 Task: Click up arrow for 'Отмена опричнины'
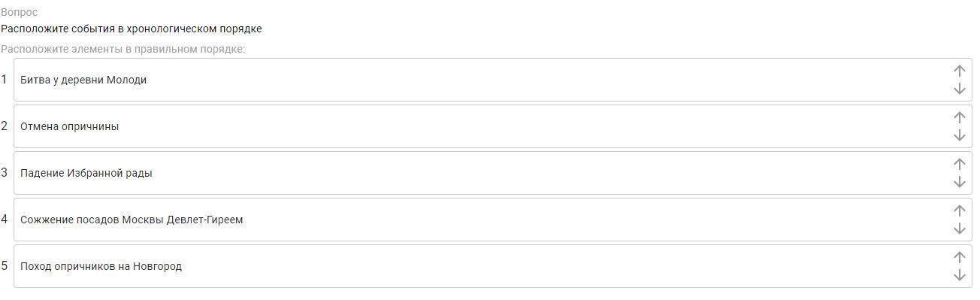tap(959, 117)
